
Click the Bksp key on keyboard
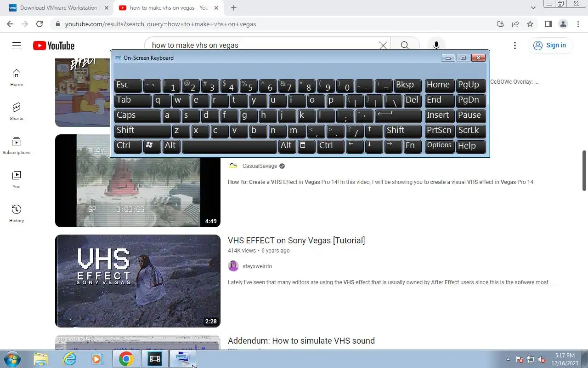click(x=407, y=86)
